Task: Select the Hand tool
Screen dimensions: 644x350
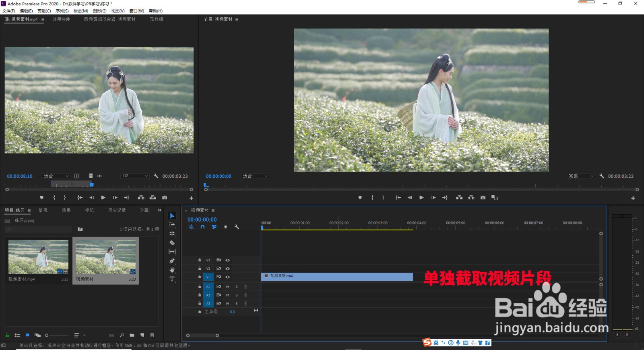Action: click(172, 270)
